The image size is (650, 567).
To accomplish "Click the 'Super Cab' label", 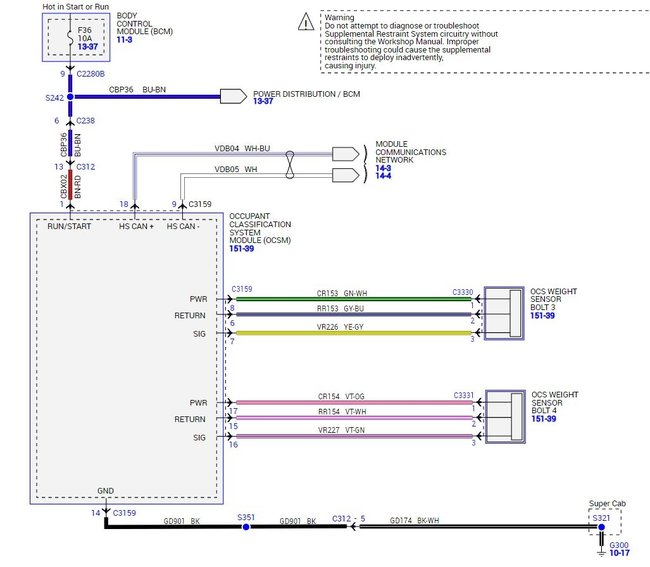I will coord(607,504).
